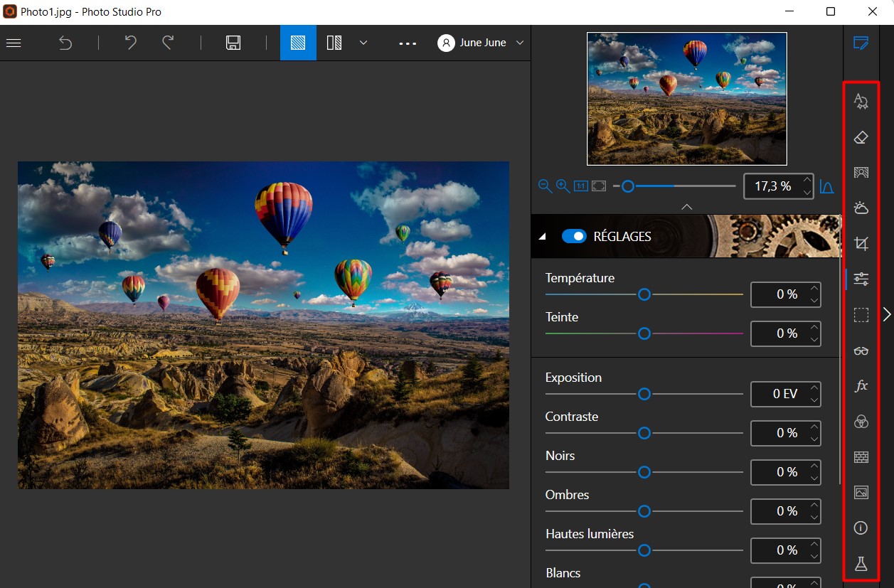The height and width of the screenshot is (588, 894).
Task: Open the hamburger main menu
Action: (14, 43)
